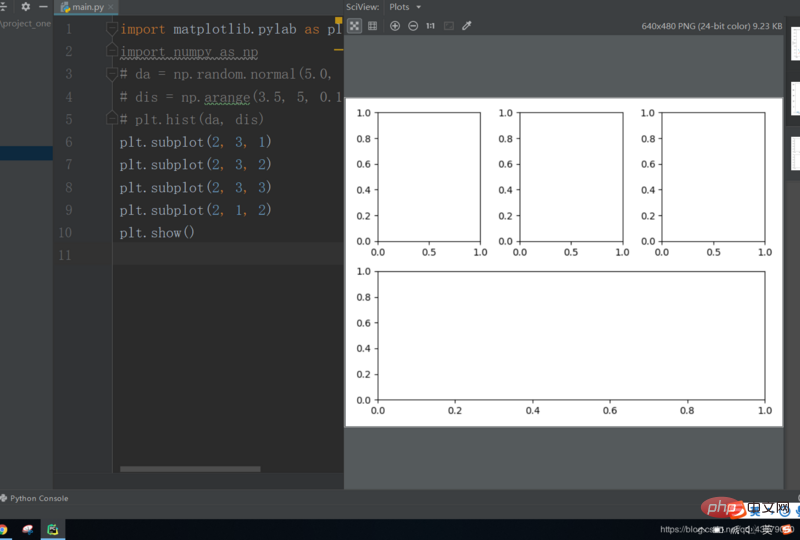Image resolution: width=800 pixels, height=540 pixels.
Task: Click the underlined 'import numpy as np' line
Action: pos(189,52)
